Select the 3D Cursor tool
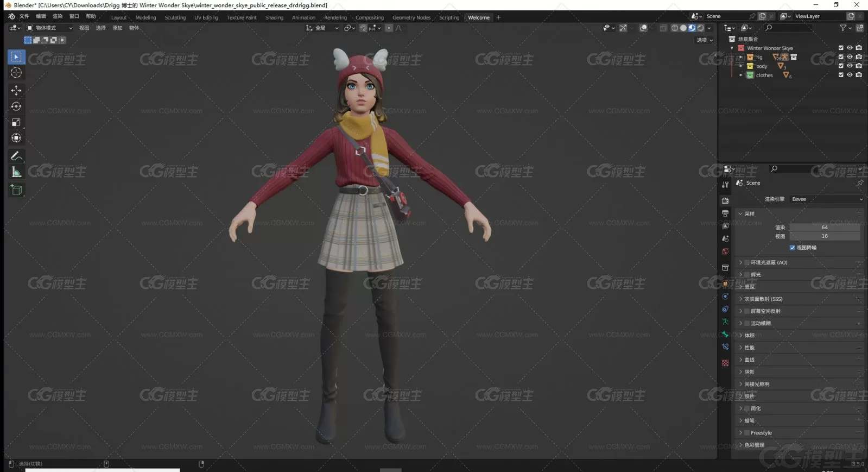 point(16,73)
